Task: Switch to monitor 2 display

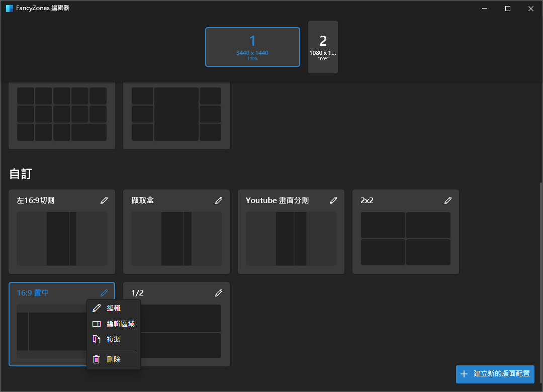Action: 323,47
